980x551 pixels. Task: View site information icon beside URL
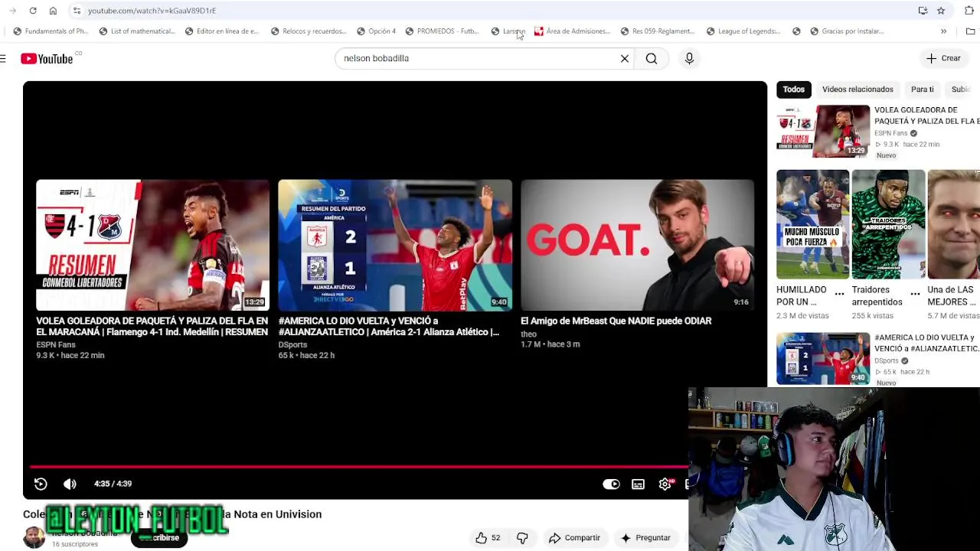77,11
